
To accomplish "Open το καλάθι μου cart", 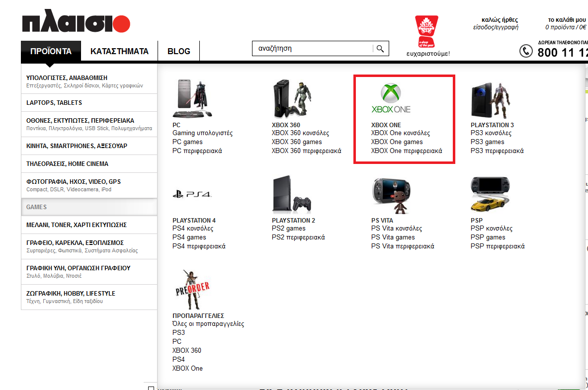I will 567,20.
